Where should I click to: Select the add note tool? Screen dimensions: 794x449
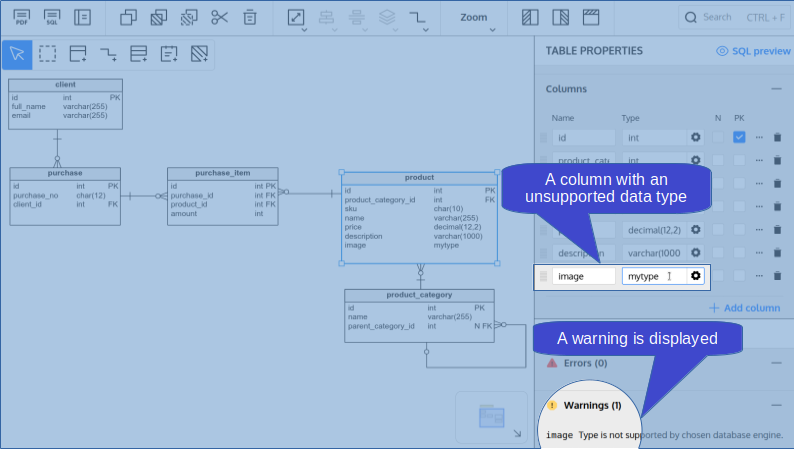tap(169, 54)
